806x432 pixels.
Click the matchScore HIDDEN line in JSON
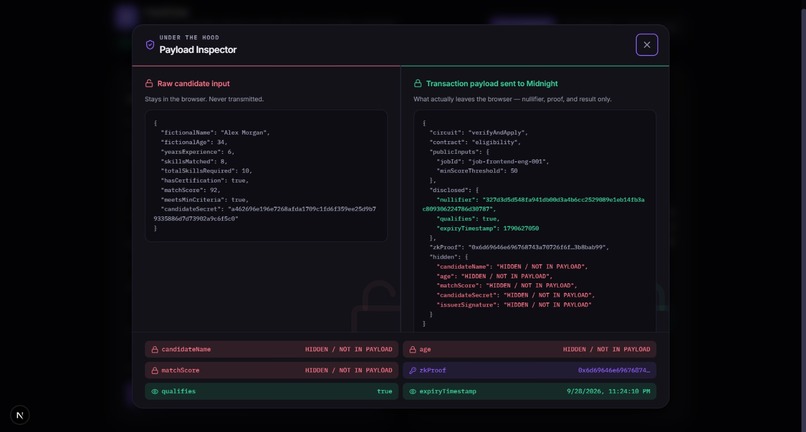pos(506,285)
